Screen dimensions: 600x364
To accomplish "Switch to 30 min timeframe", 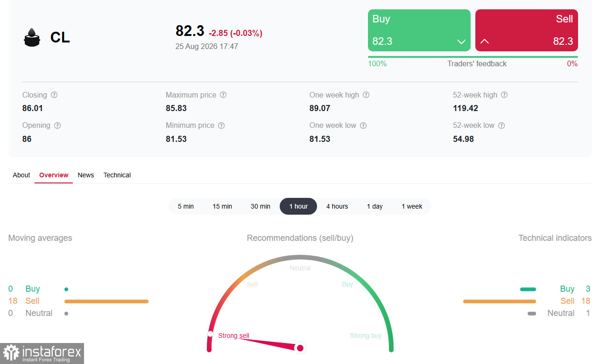I will [261, 206].
